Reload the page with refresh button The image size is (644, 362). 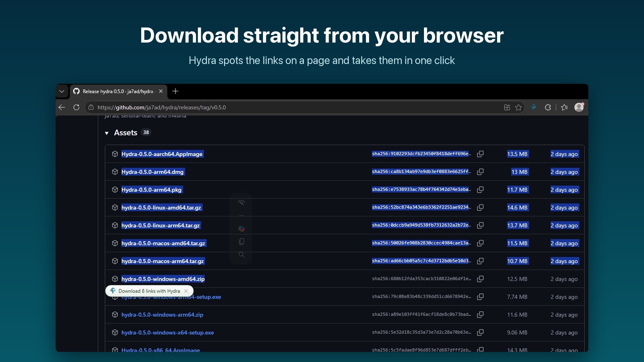click(76, 107)
